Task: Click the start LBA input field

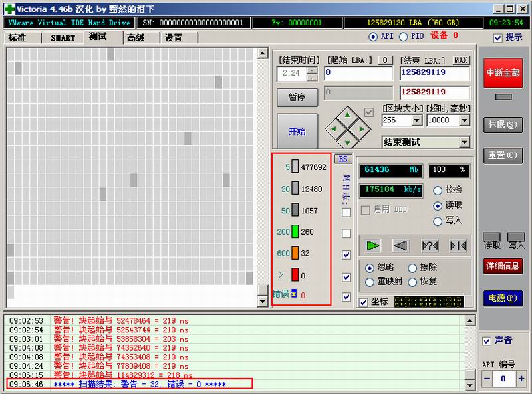Action: click(358, 73)
